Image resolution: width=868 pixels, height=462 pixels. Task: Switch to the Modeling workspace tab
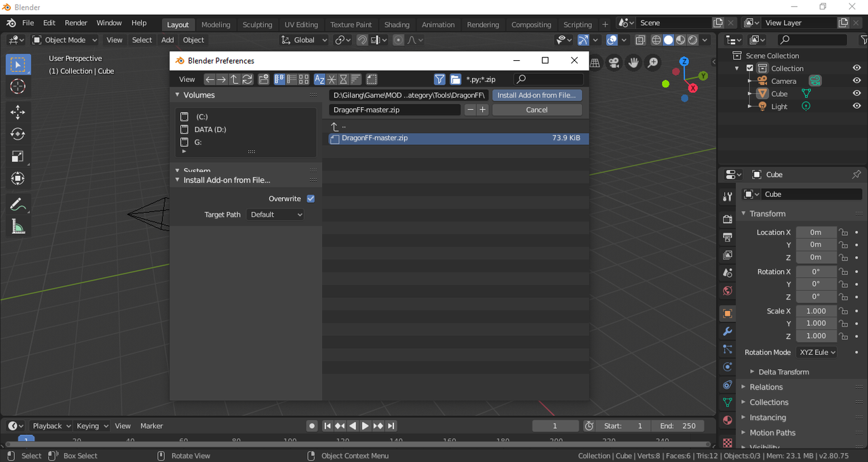coord(216,24)
